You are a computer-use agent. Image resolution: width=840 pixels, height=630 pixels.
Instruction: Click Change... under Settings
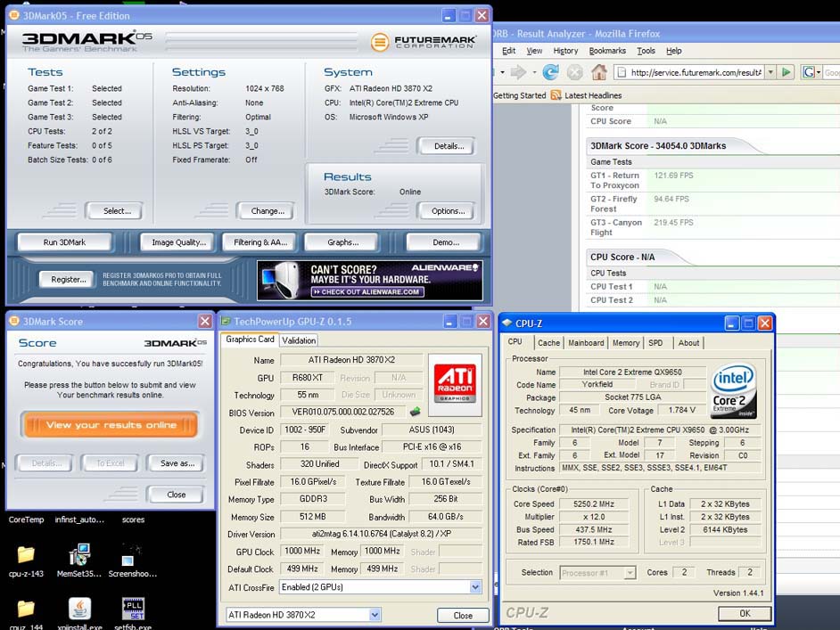[268, 211]
